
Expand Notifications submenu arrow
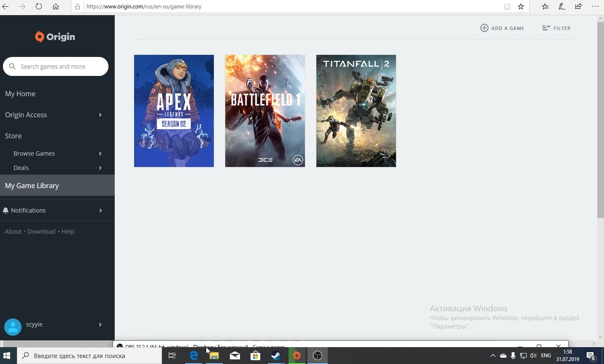pyautogui.click(x=100, y=210)
